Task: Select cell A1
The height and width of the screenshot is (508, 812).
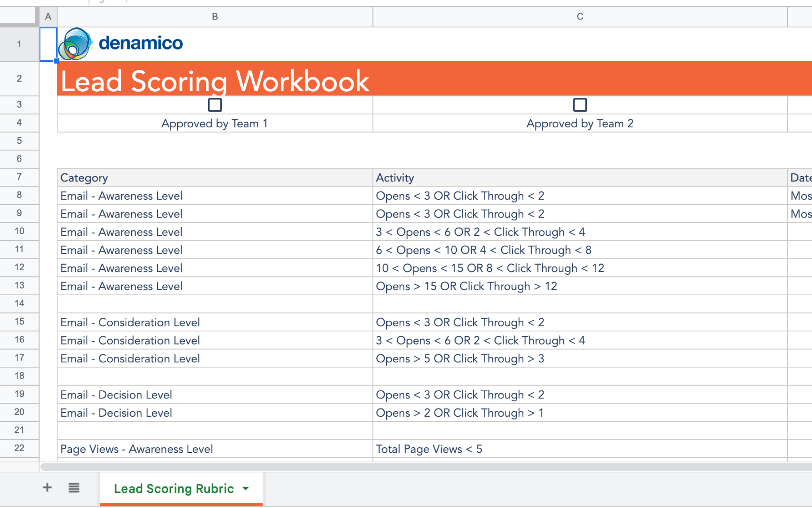Action: click(48, 44)
